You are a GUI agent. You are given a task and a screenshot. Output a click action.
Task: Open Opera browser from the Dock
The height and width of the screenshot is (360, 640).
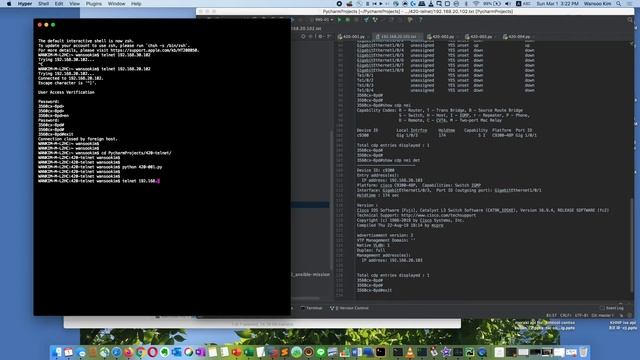pyautogui.click(x=152, y=352)
